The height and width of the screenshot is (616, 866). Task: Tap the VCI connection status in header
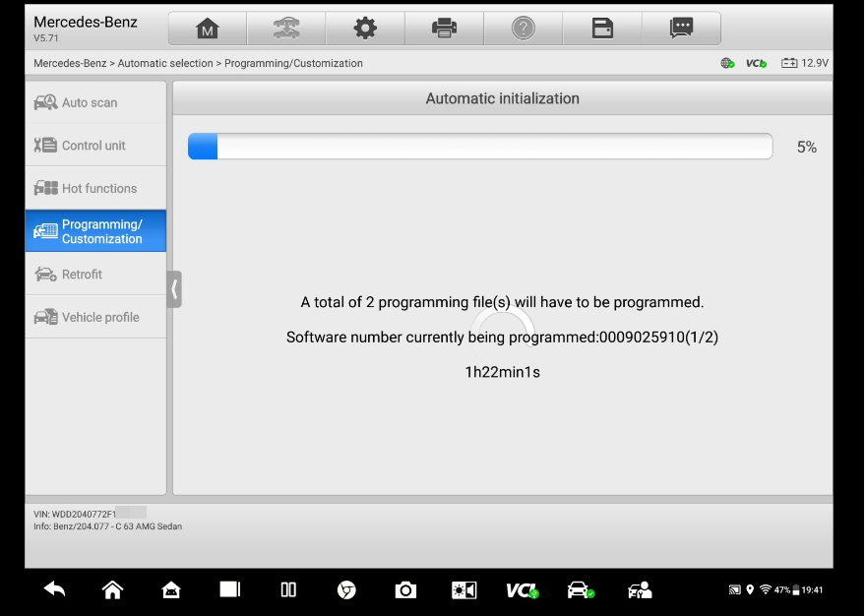tap(756, 64)
